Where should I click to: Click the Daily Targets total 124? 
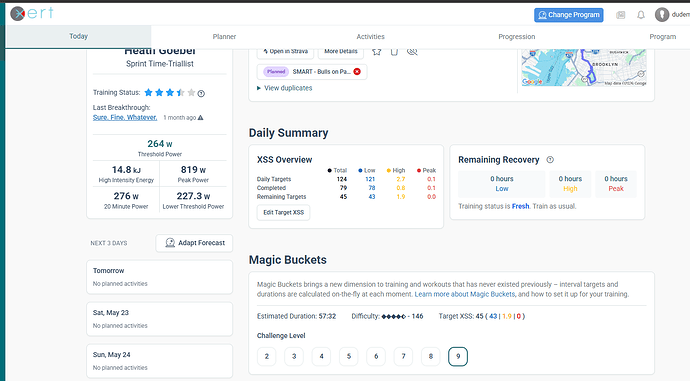click(x=342, y=179)
